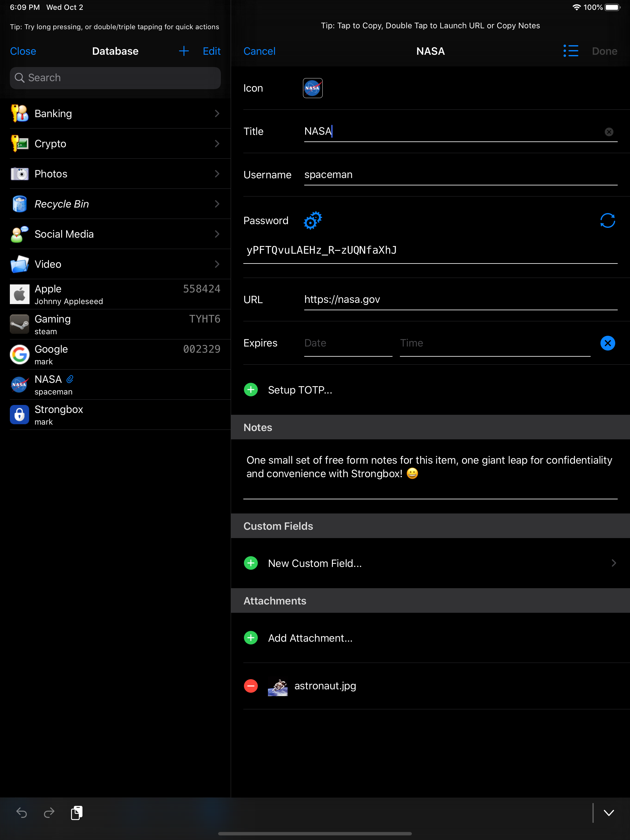This screenshot has width=630, height=840.
Task: Tap the NASA icon thumbnail to change it
Action: [312, 88]
